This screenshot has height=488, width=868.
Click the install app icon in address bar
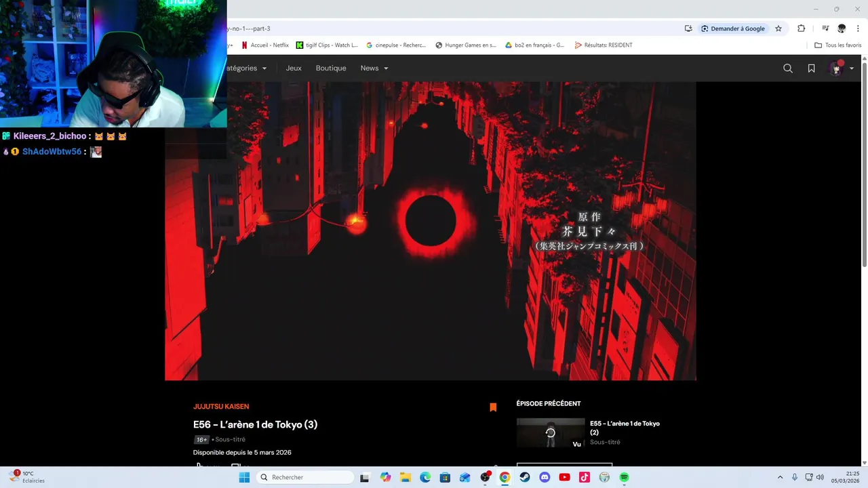pos(688,28)
